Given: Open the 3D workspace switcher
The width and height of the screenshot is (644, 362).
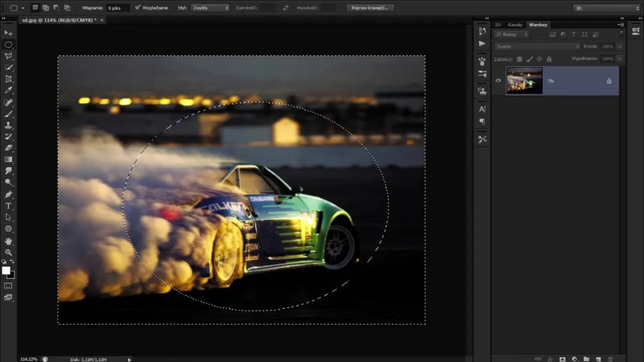Looking at the screenshot, I should (579, 8).
